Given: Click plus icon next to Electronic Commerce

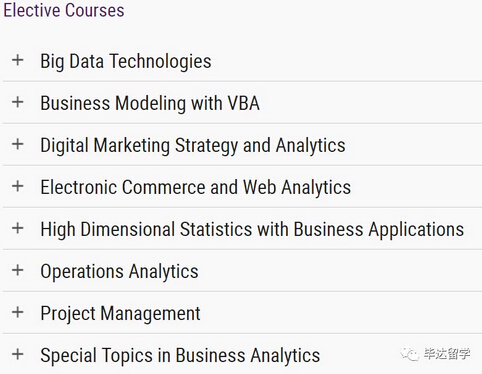Looking at the screenshot, I should [x=18, y=186].
